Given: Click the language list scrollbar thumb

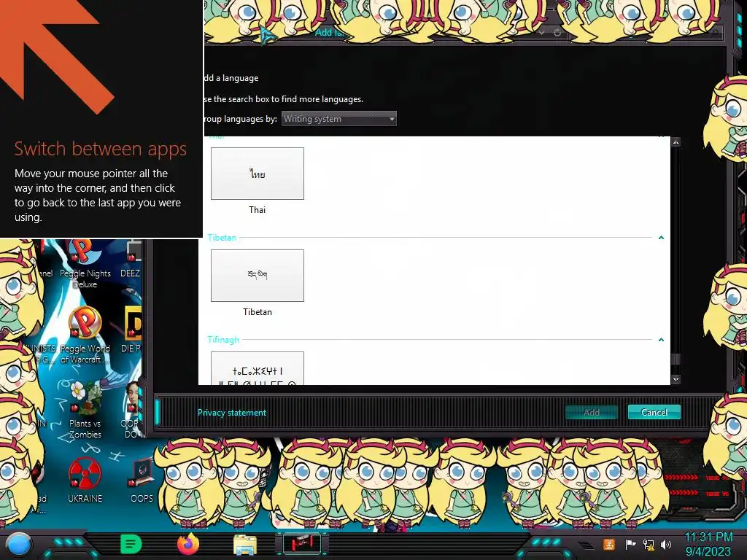Looking at the screenshot, I should click(x=676, y=359).
